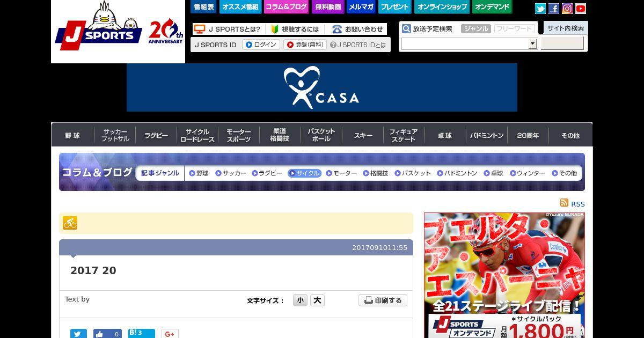Click the CASA banner advertisement
Viewport: 644px width, 338px height.
tap(322, 87)
